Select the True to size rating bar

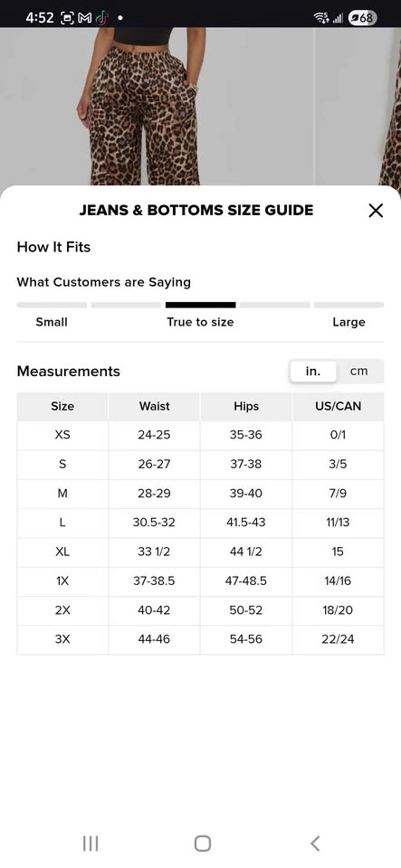click(x=201, y=305)
